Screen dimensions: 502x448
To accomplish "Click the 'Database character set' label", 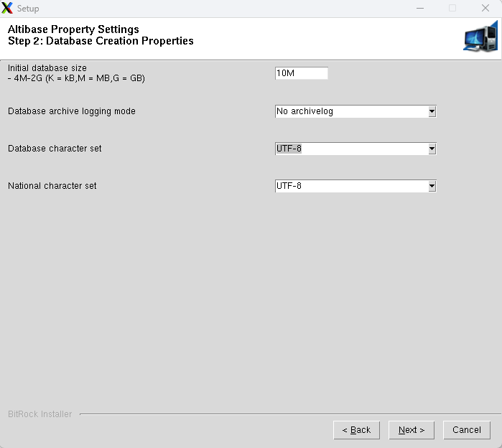I will click(x=55, y=149).
